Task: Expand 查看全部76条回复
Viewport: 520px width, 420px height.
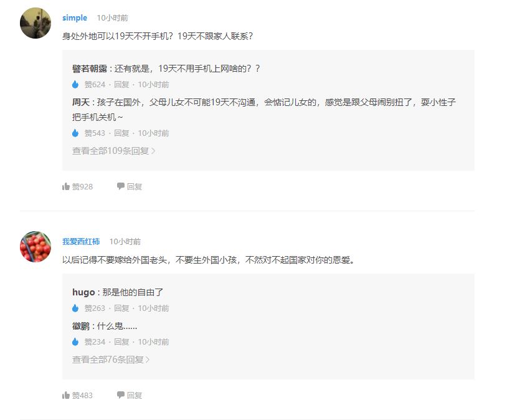Action: click(111, 360)
